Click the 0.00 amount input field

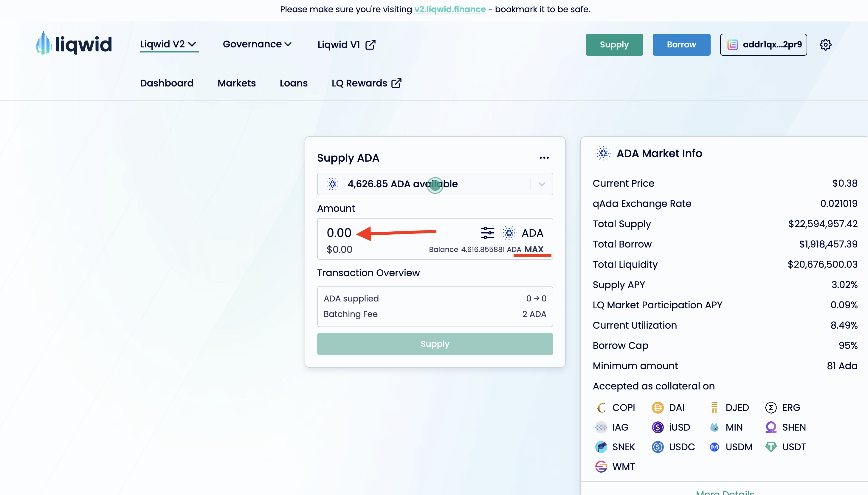[339, 233]
